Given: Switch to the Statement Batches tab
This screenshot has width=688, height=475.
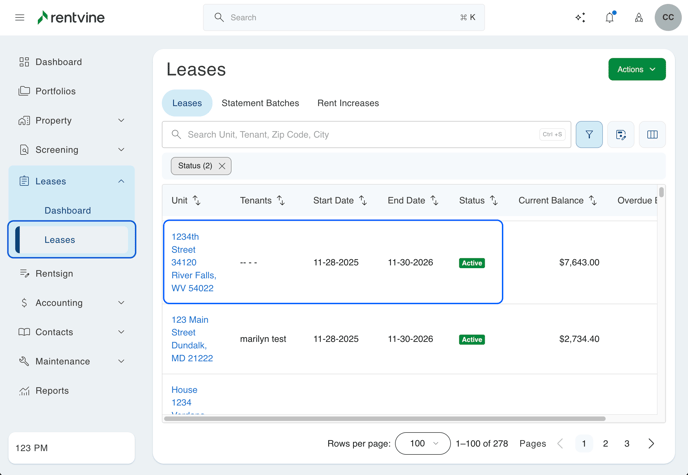Looking at the screenshot, I should 260,103.
